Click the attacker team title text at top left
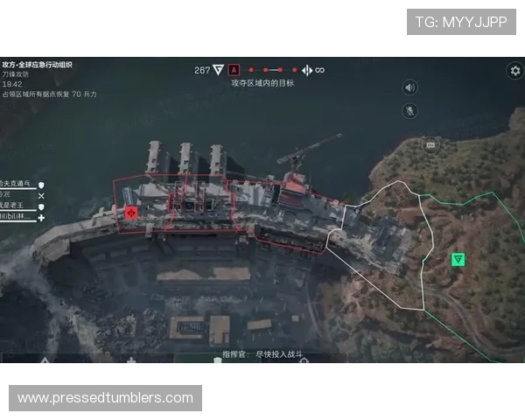The height and width of the screenshot is (420, 525). click(x=37, y=65)
